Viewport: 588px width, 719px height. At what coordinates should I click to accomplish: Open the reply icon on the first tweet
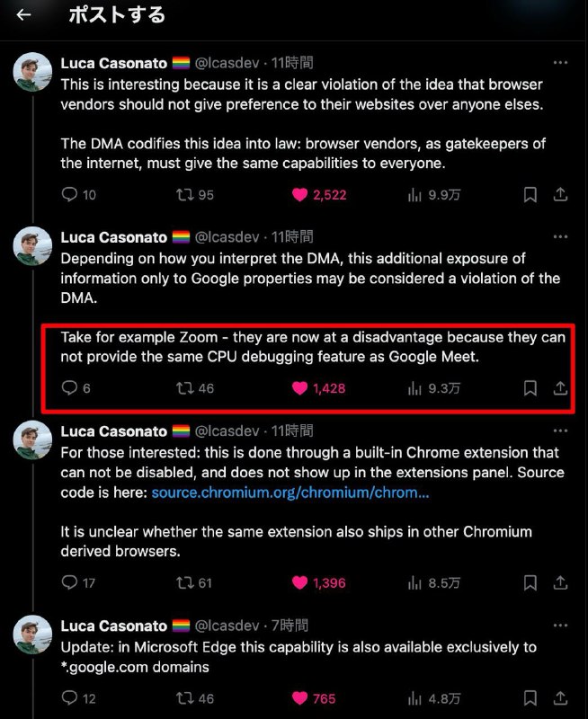point(70,194)
